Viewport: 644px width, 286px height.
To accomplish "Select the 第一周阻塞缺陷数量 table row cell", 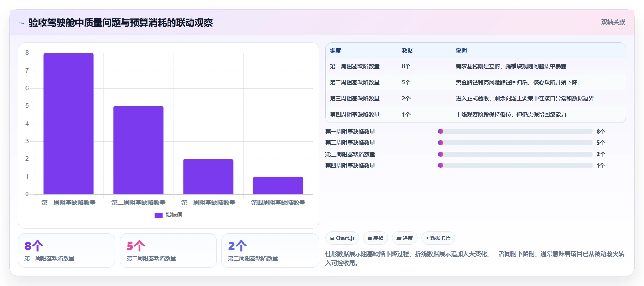I will [355, 66].
